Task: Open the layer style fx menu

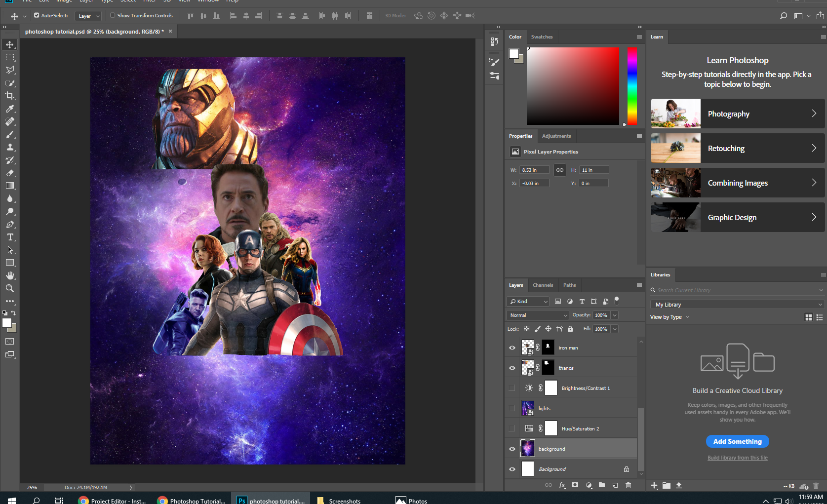Action: coord(562,485)
